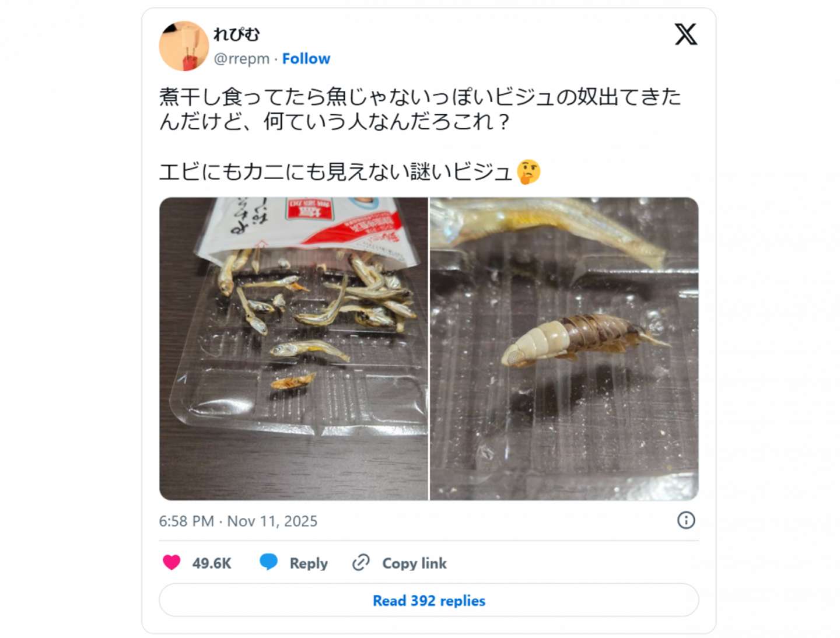The image size is (840, 638).
Task: Follow the @rrepm account
Action: [x=306, y=59]
